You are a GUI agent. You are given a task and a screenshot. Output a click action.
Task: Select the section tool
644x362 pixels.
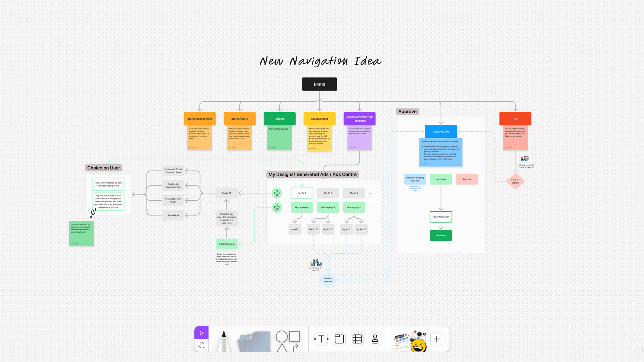click(339, 339)
